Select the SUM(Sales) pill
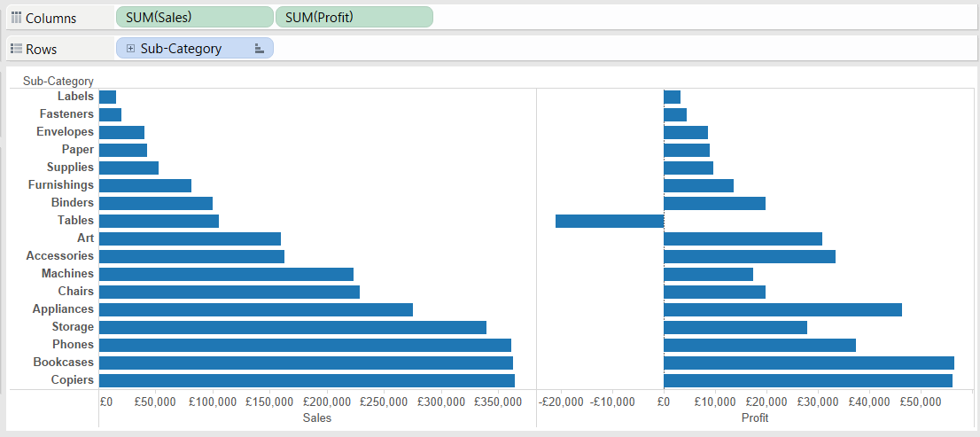The width and height of the screenshot is (980, 437). tap(194, 17)
